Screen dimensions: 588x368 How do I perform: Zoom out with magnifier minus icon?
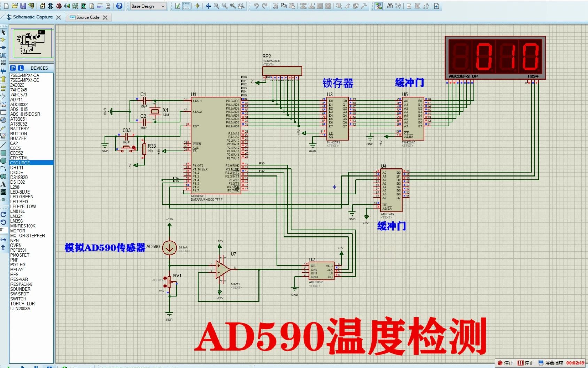pos(225,6)
